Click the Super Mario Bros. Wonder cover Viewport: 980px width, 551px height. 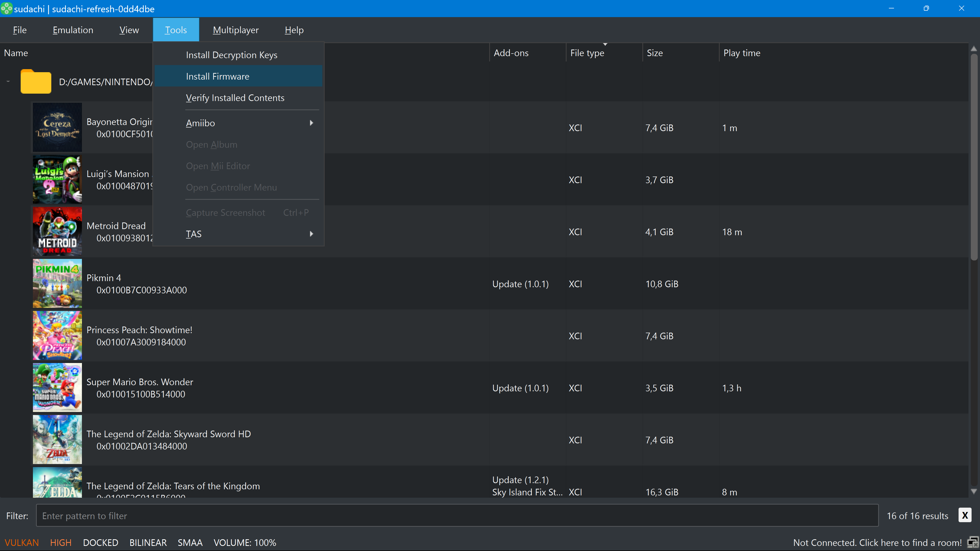coord(57,387)
